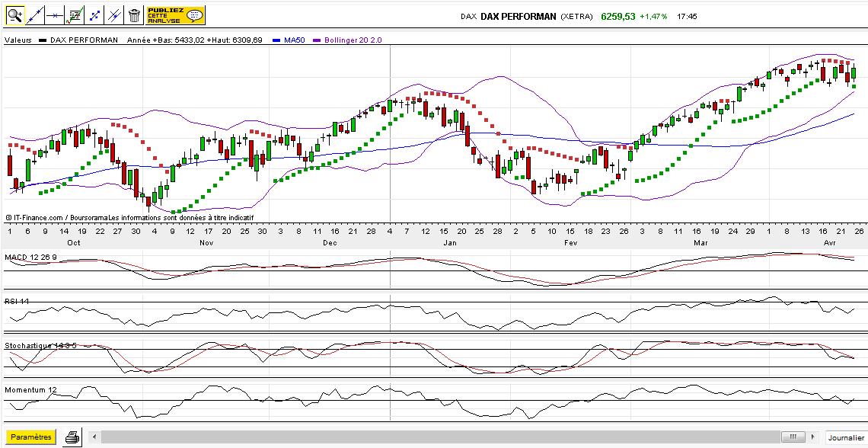The image size is (868, 448).
Task: Click the DAX PERFORMAN header title
Action: [x=519, y=17]
